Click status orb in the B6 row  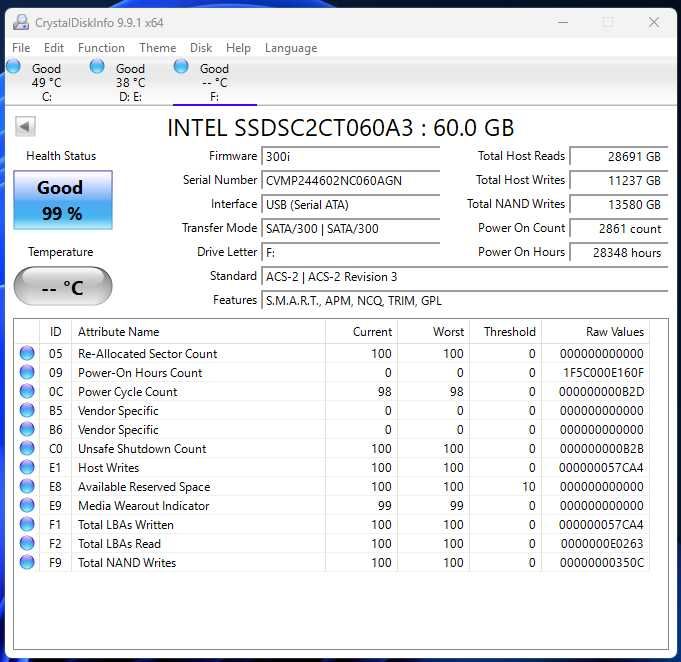tap(27, 429)
